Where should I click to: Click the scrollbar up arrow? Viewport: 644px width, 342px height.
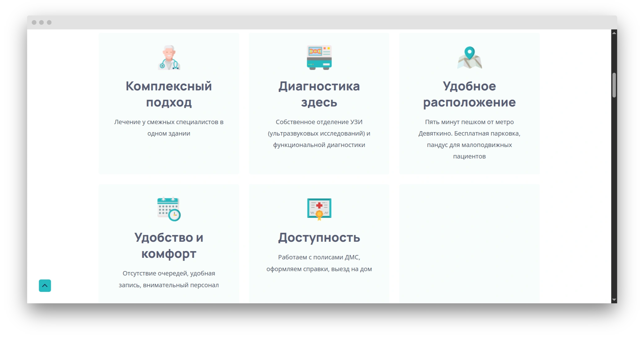click(x=614, y=32)
